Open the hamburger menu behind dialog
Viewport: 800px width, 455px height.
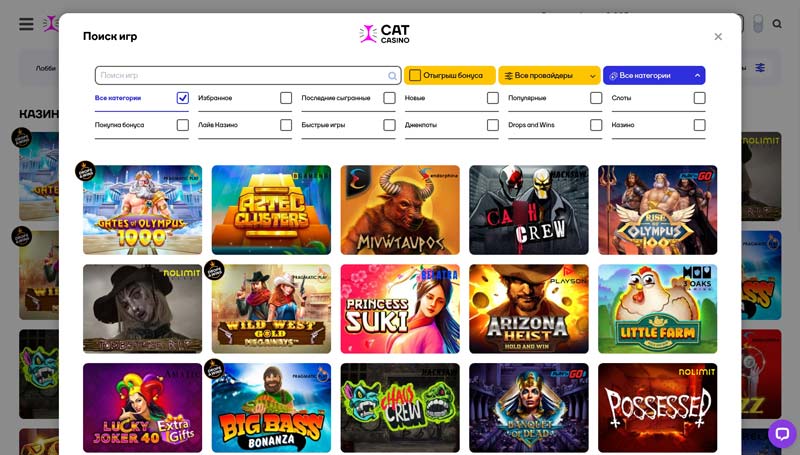point(26,24)
